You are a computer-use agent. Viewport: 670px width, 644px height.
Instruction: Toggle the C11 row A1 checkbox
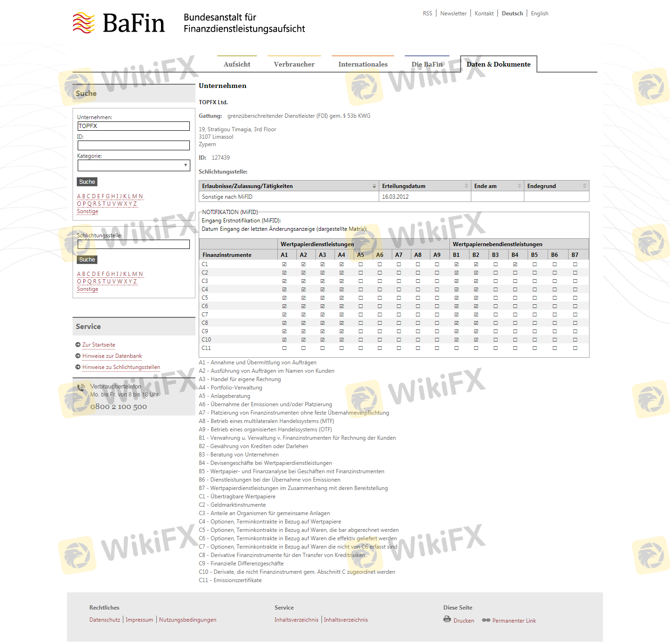284,348
